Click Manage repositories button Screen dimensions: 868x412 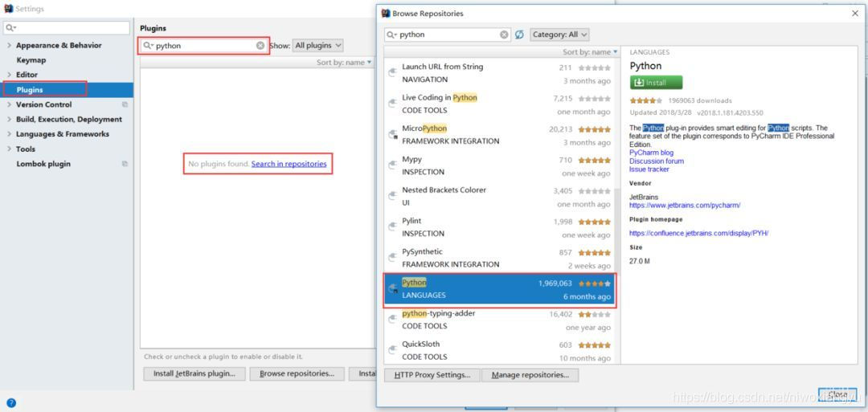tap(530, 375)
